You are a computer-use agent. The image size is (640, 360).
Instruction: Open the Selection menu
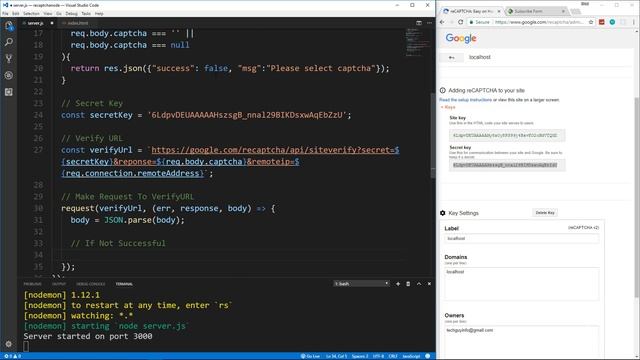pos(31,13)
